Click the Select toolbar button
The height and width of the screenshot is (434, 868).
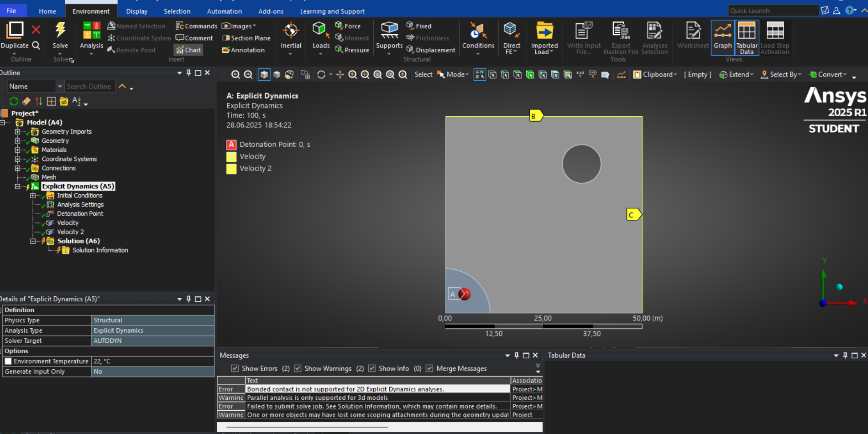click(423, 74)
